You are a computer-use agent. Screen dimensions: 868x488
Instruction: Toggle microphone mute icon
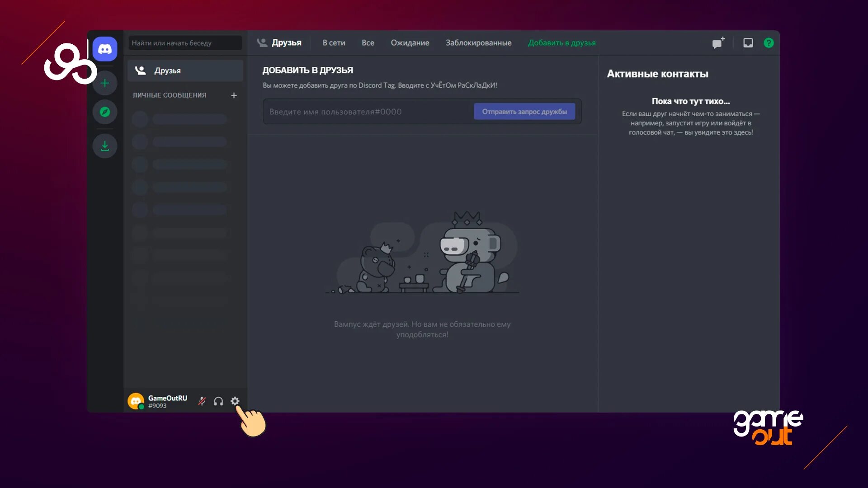202,401
